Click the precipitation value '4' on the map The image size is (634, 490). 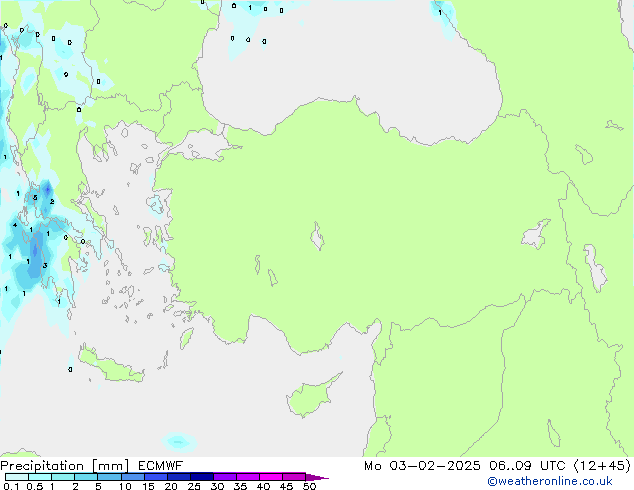15,225
